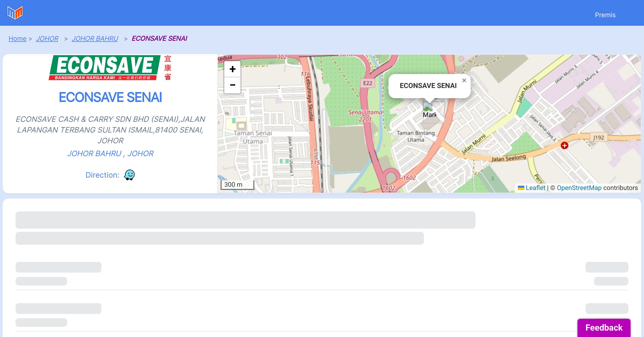Click JOHOR state link under address
Viewport: 644px width, 337px height.
[x=140, y=153]
